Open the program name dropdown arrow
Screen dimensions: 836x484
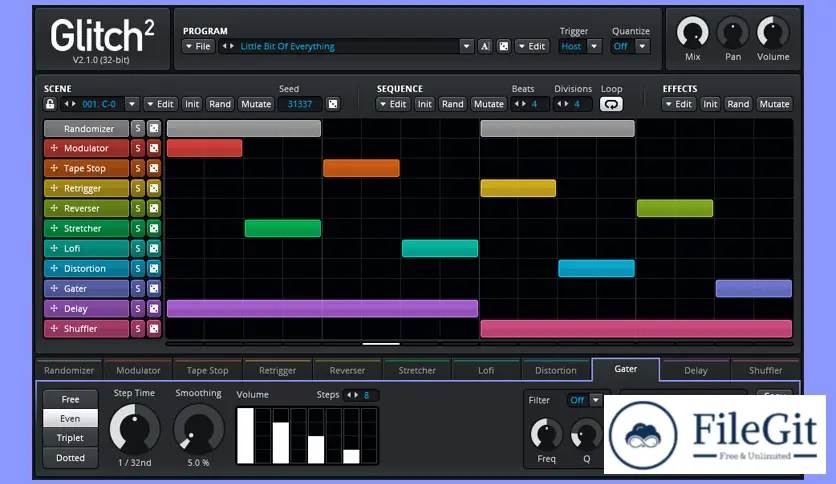pos(467,46)
